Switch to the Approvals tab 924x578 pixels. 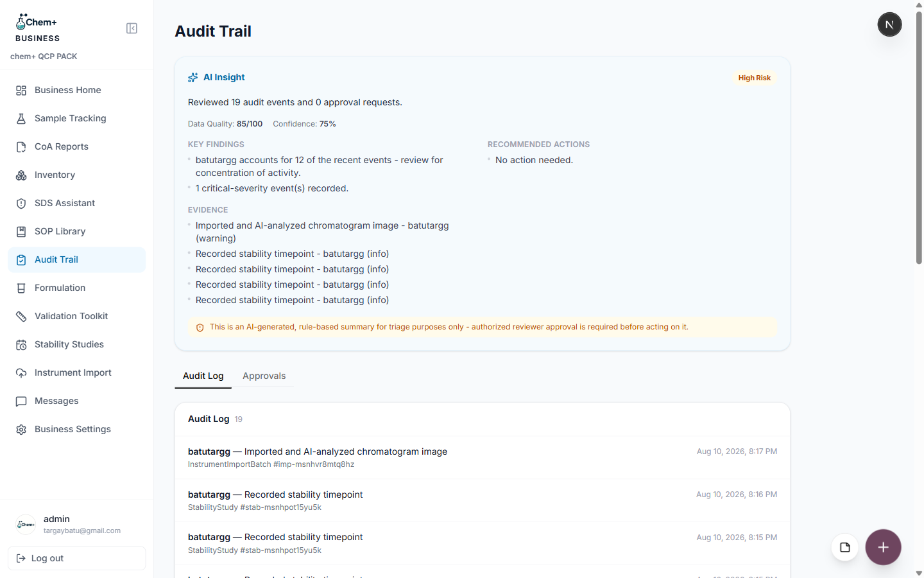coord(264,376)
